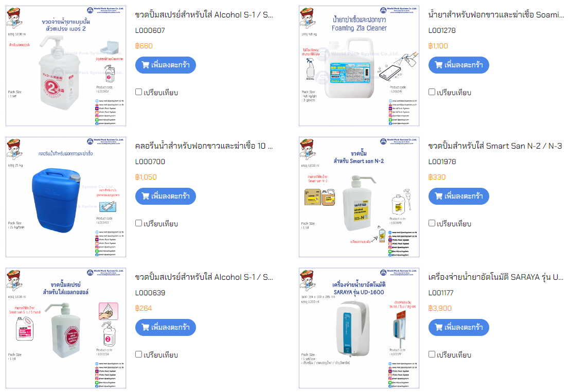Select compare checkbox for product L000639
This screenshot has height=392, width=570.
138,354
